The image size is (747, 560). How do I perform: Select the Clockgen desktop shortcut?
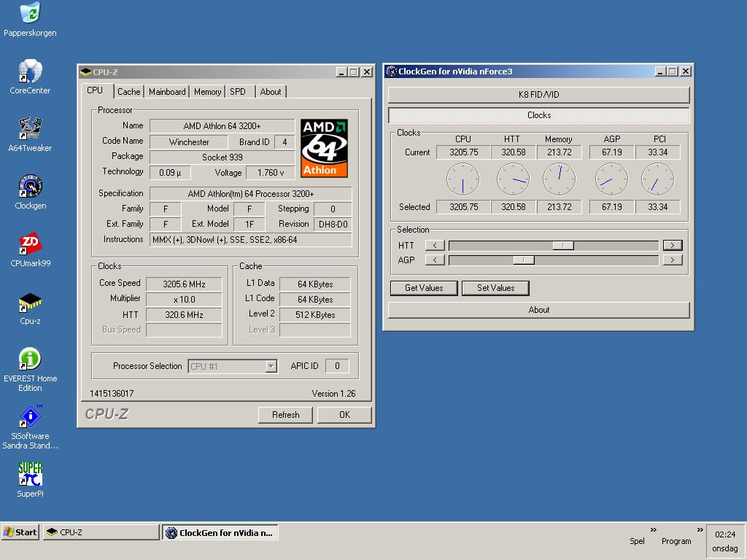click(31, 186)
